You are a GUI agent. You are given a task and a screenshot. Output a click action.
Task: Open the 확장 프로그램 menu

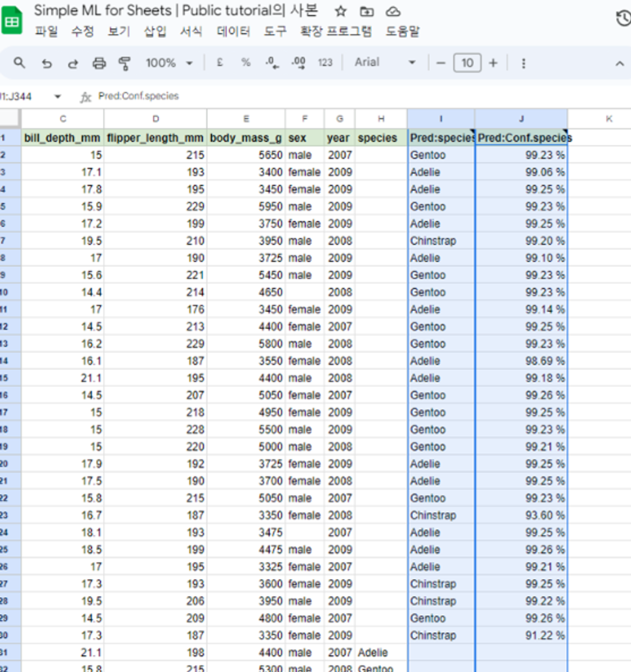coord(336,32)
